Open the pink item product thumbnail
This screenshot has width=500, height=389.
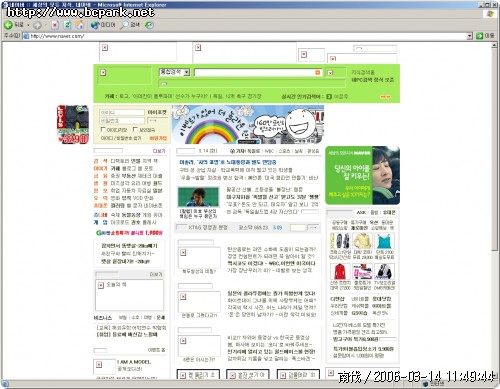362,271
